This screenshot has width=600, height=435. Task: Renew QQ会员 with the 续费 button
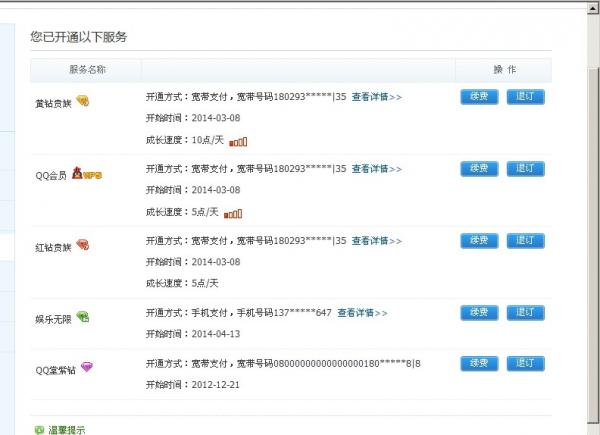pyautogui.click(x=479, y=169)
